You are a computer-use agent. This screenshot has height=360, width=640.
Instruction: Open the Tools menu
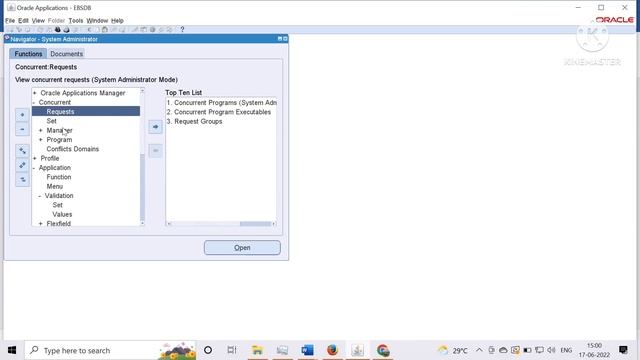click(x=76, y=20)
